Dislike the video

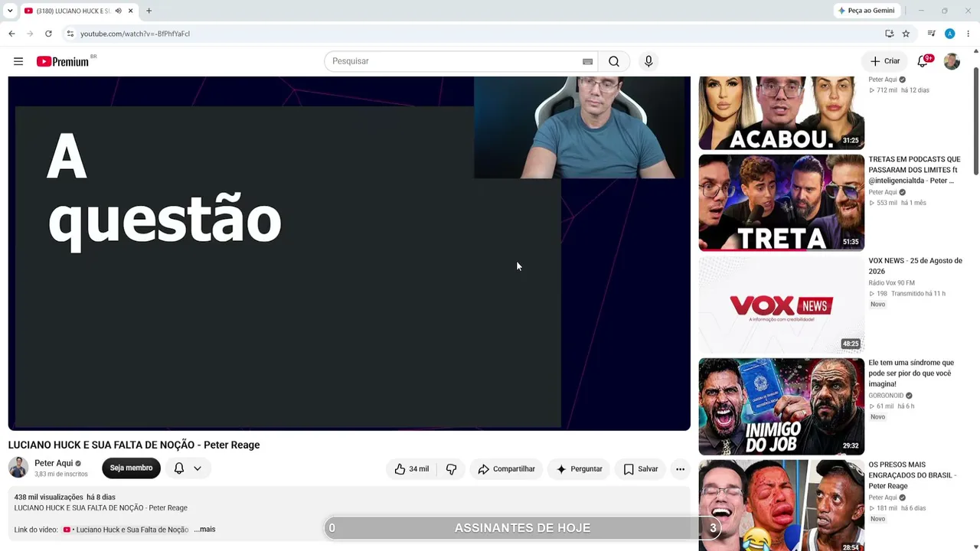pyautogui.click(x=451, y=469)
